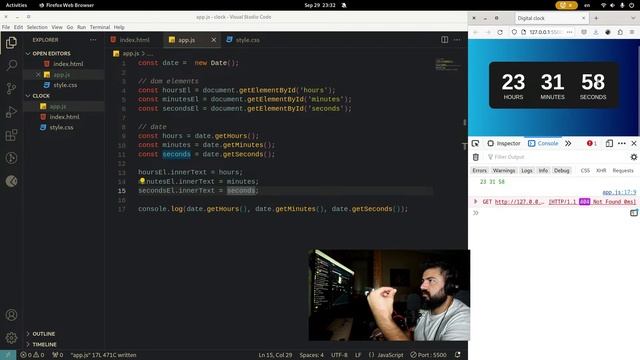Screen dimensions: 640x360
Task: Switch to devtools Console tab
Action: (x=543, y=143)
